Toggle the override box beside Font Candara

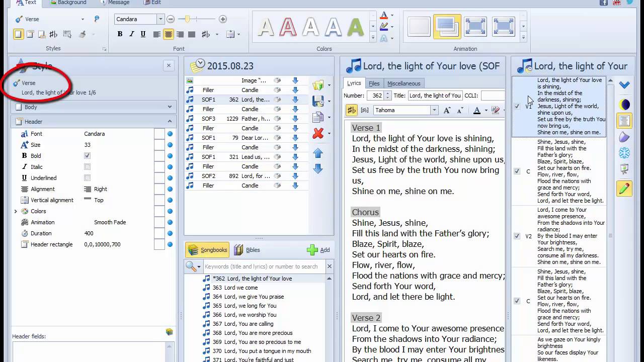[159, 134]
